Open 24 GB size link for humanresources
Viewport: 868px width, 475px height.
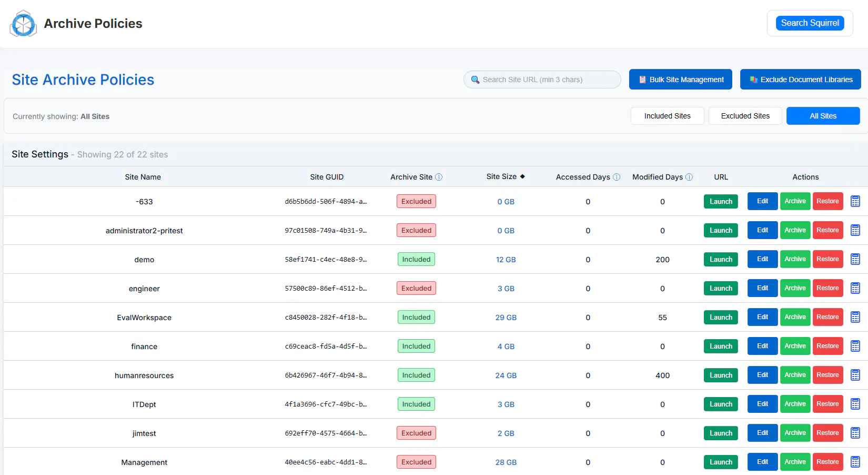[506, 375]
